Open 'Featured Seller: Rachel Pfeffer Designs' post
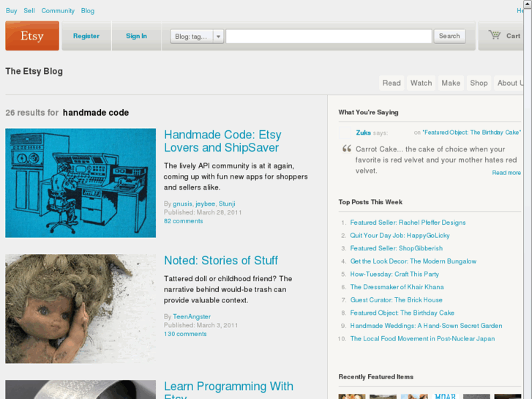 tap(408, 223)
